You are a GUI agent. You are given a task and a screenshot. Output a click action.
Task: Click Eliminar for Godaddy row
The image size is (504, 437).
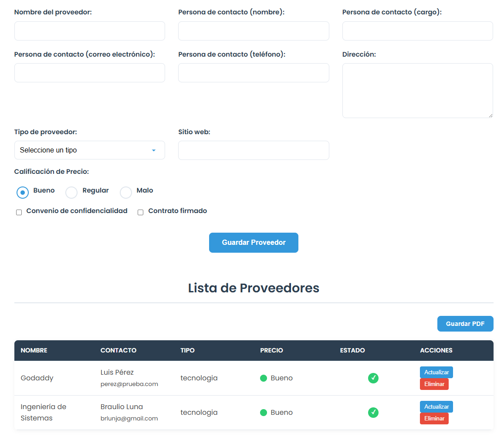(434, 384)
